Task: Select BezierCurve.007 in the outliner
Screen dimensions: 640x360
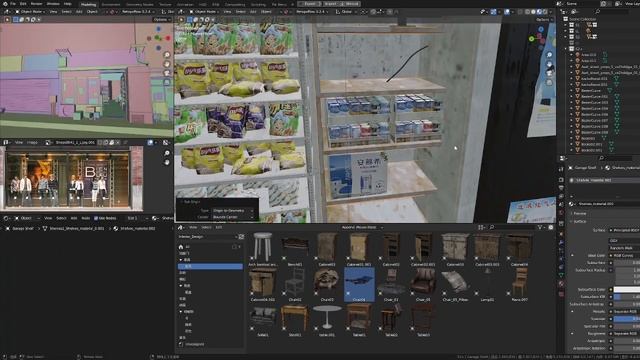Action: 595,120
